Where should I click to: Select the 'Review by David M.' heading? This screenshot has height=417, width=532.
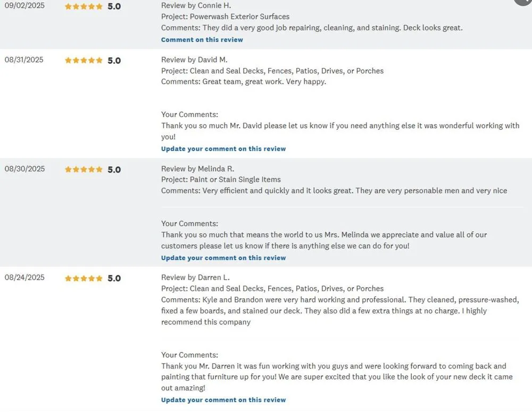pos(194,60)
